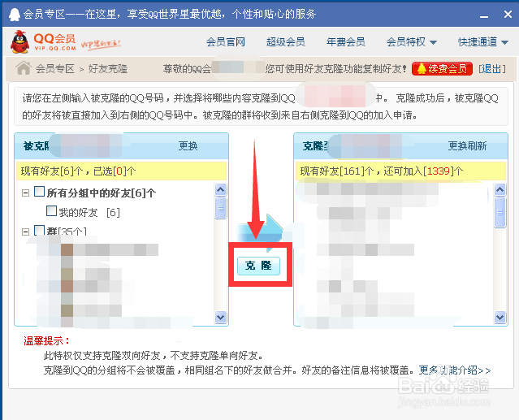Check the 所有分组中的好友[6]个 checkbox
The image size is (519, 420).
[39, 191]
